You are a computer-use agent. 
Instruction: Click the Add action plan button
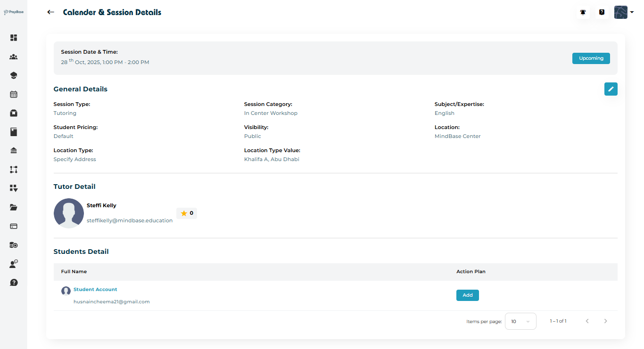467,295
